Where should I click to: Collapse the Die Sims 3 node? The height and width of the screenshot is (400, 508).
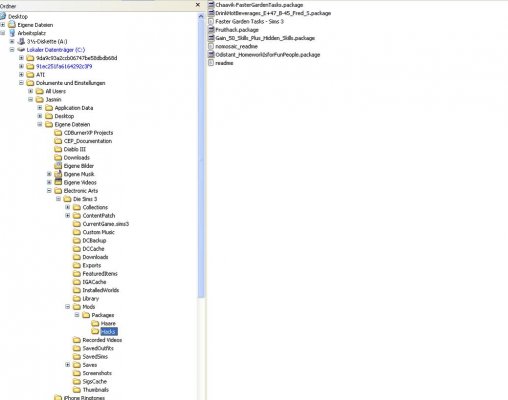59,199
